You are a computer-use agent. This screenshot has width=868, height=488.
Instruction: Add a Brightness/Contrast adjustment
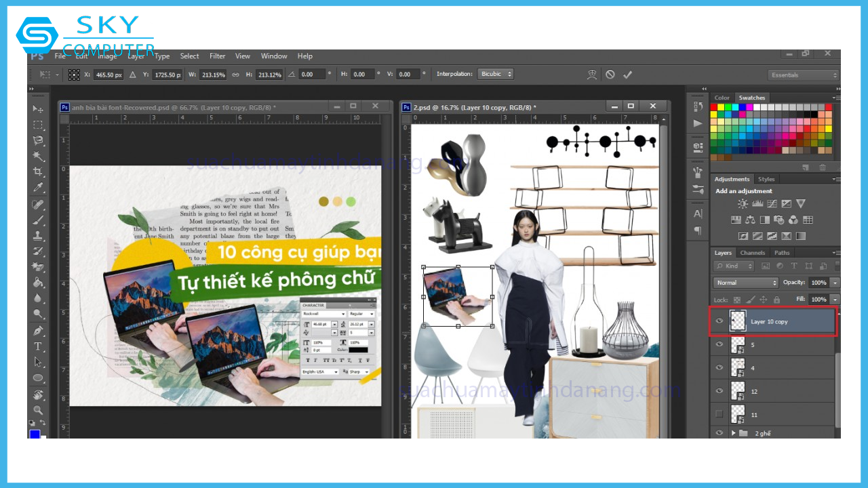tap(743, 204)
